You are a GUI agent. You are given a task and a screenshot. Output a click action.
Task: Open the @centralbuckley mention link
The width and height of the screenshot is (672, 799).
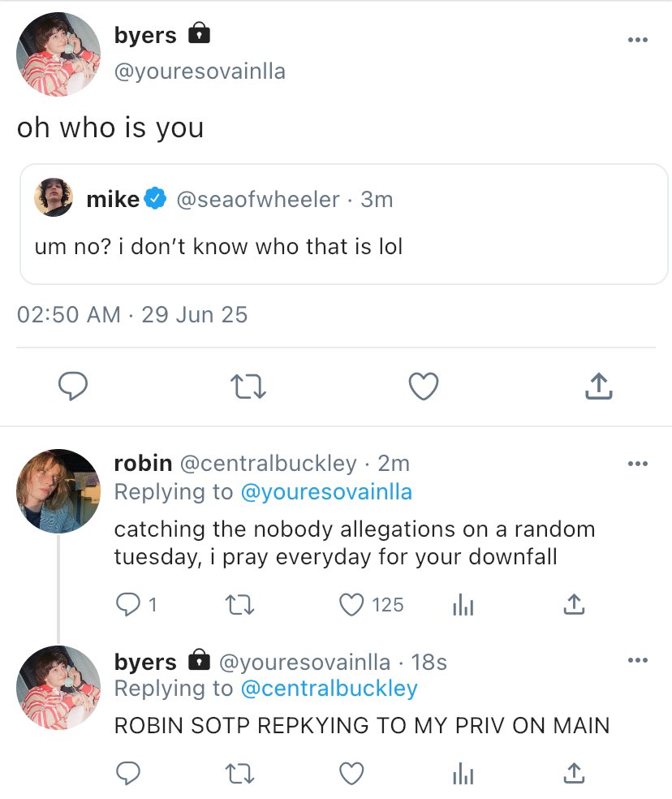329,689
